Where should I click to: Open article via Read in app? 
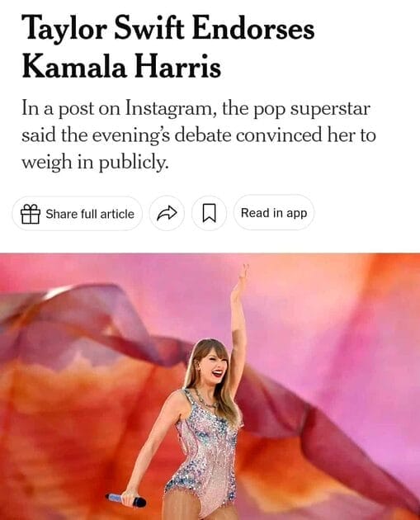tap(274, 213)
